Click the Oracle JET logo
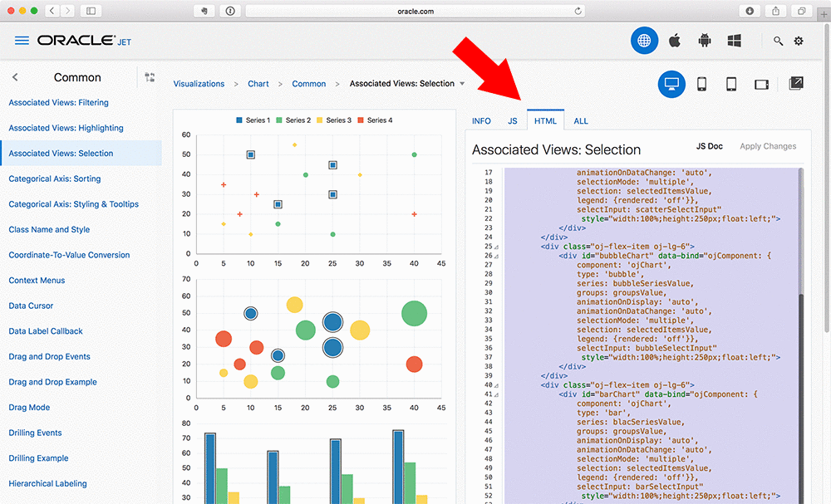This screenshot has height=504, width=831. [84, 41]
